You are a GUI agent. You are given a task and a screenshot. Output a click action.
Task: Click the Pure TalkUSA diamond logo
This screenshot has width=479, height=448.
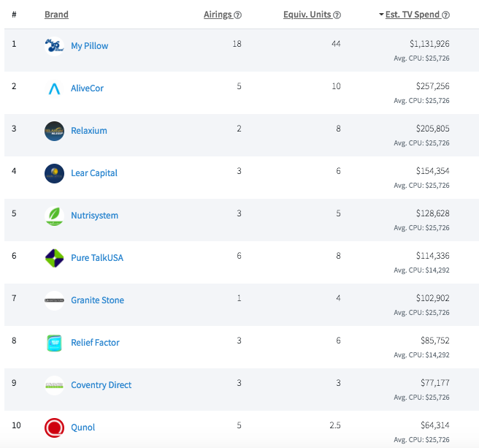click(x=54, y=259)
